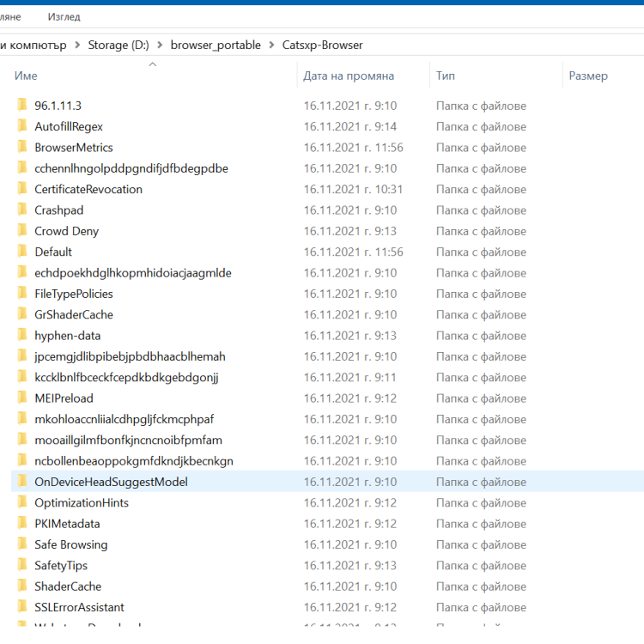Select folder icon of Default

tap(22, 252)
